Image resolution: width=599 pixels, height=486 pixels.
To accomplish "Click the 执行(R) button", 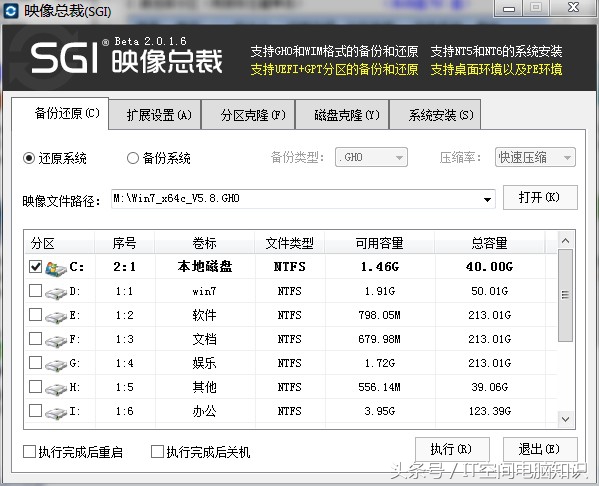I will pos(452,449).
